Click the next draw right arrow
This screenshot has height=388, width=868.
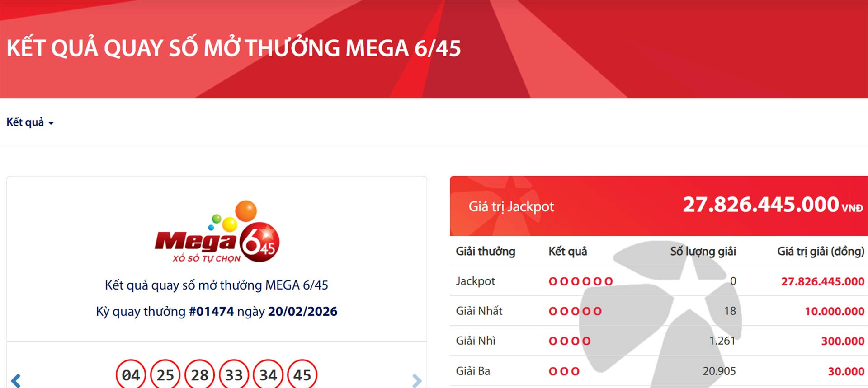[416, 380]
